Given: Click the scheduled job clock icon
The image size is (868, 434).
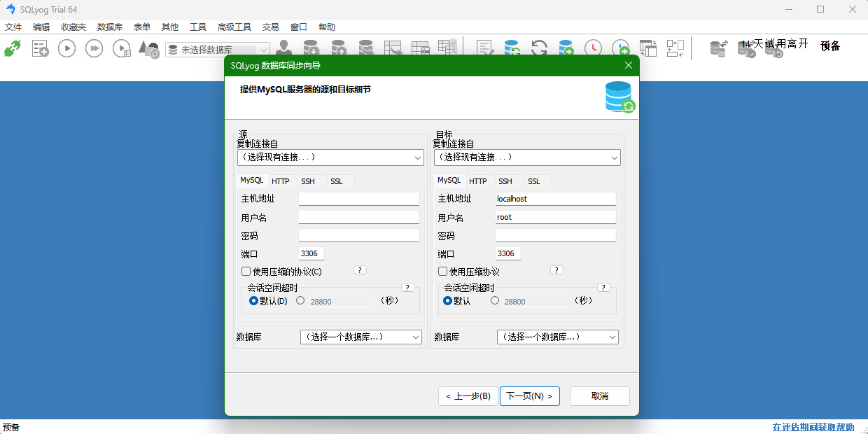Looking at the screenshot, I should point(593,48).
